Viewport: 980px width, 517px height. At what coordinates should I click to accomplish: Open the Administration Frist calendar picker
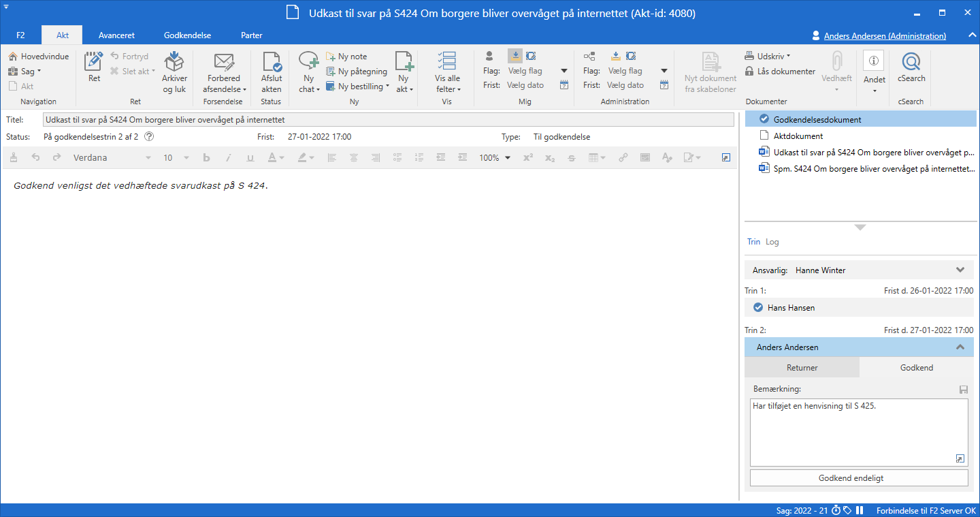coord(664,85)
